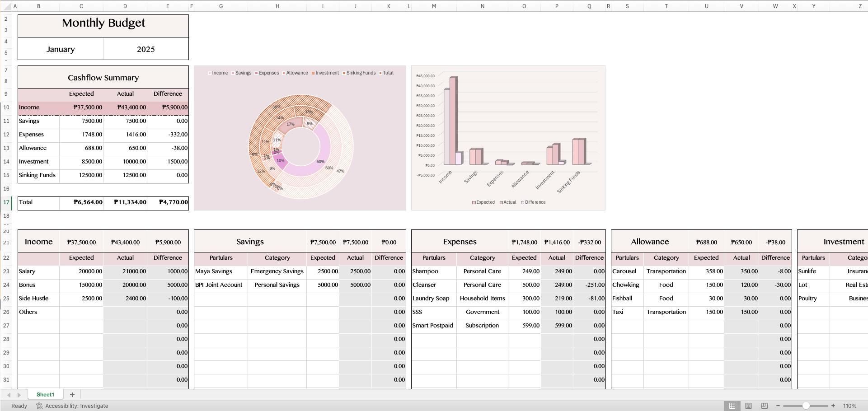Viewport: 868px width, 411px height.
Task: Select the doughnut chart
Action: pyautogui.click(x=300, y=138)
